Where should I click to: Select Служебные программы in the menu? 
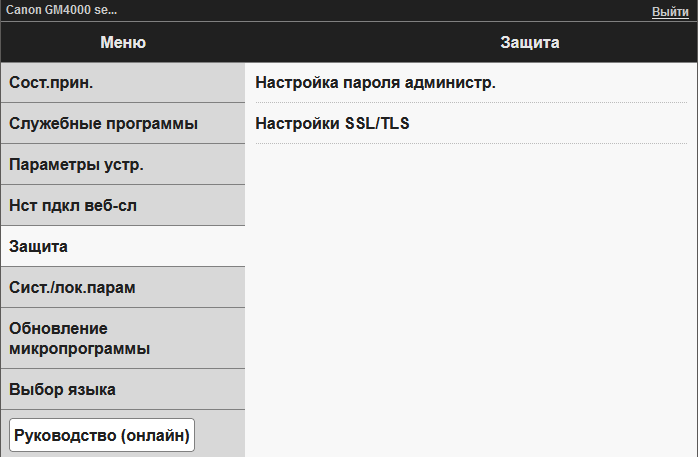pyautogui.click(x=122, y=123)
